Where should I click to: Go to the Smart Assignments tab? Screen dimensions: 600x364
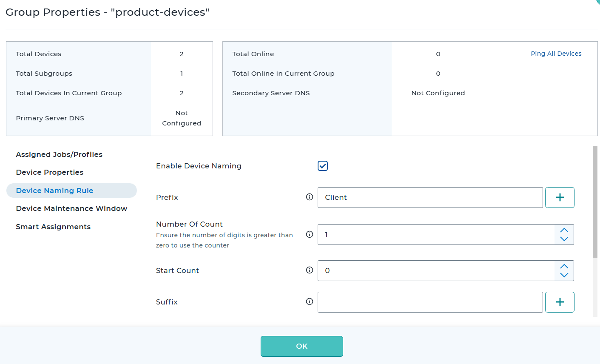click(53, 227)
